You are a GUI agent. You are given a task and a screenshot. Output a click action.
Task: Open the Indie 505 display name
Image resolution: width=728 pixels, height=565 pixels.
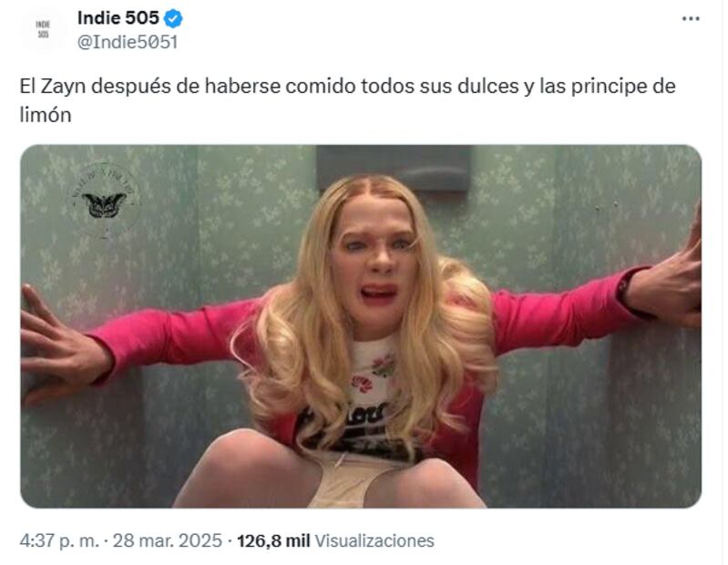pyautogui.click(x=118, y=18)
